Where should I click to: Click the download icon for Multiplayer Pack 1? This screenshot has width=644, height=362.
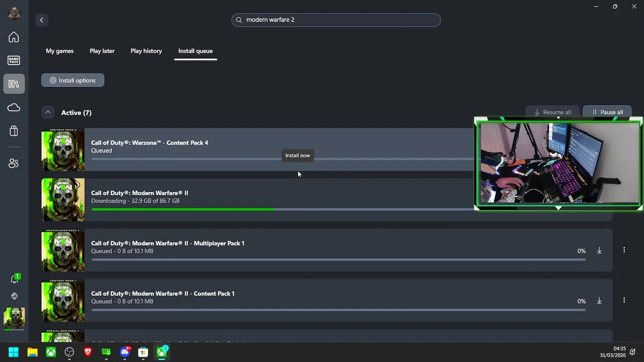[599, 250]
